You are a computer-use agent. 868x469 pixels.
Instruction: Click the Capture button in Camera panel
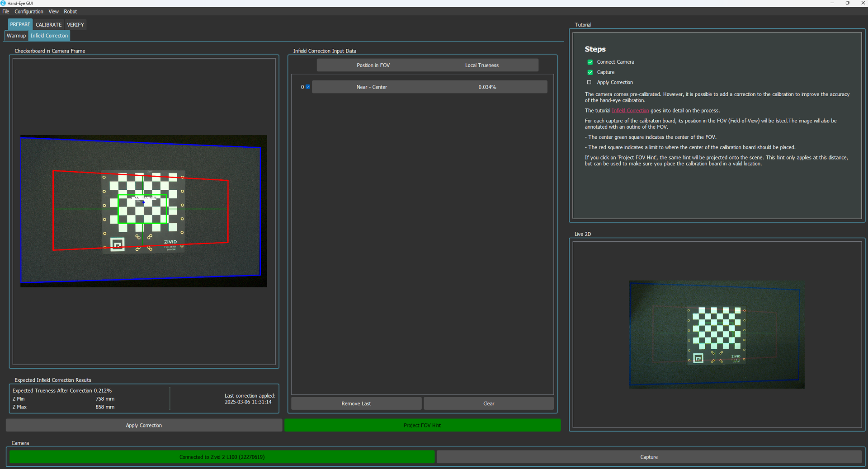point(649,457)
